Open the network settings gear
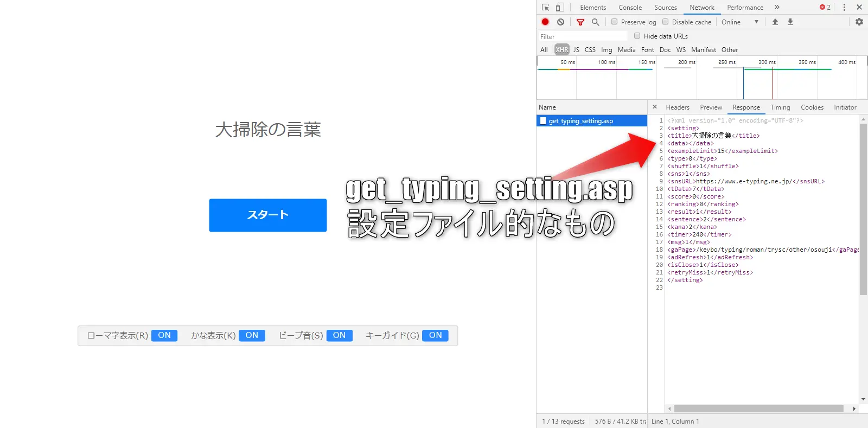 [859, 22]
